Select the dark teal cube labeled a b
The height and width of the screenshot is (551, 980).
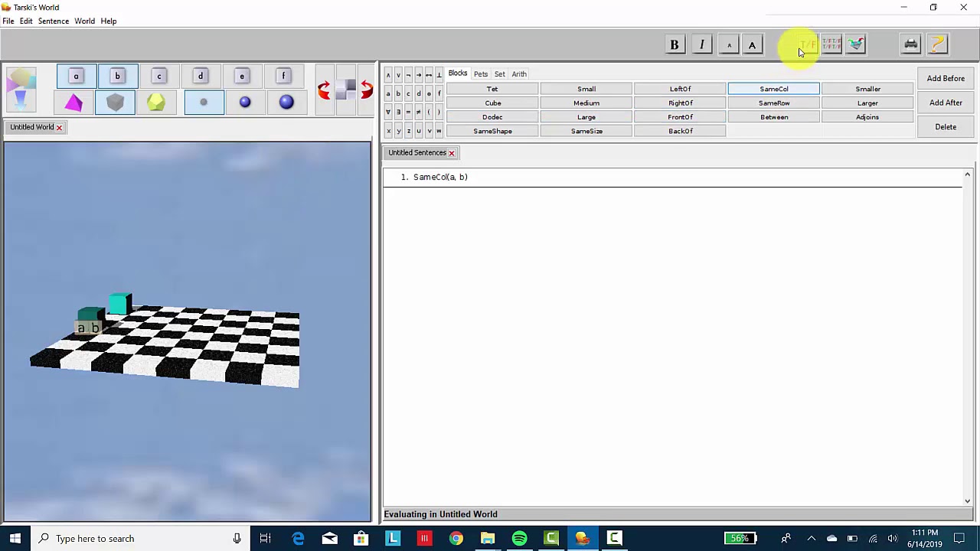(x=91, y=316)
